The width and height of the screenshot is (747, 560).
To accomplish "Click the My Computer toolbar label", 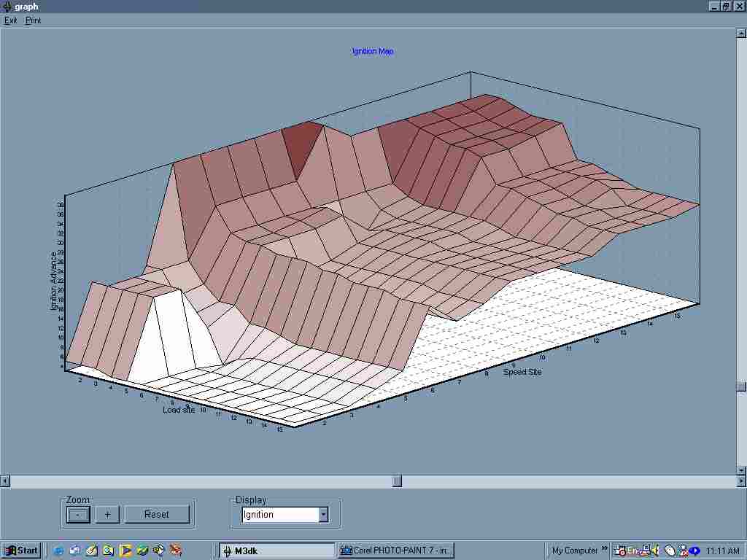I will coord(575,551).
